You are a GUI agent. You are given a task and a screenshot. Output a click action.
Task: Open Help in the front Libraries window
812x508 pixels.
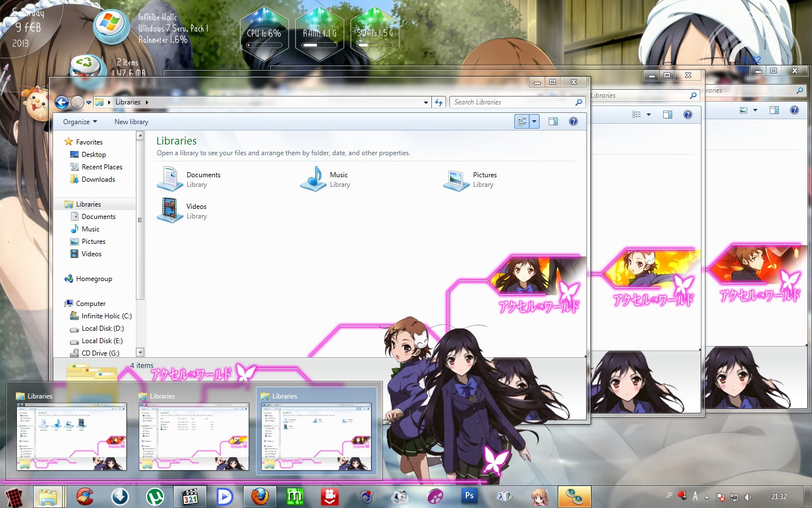click(x=573, y=121)
